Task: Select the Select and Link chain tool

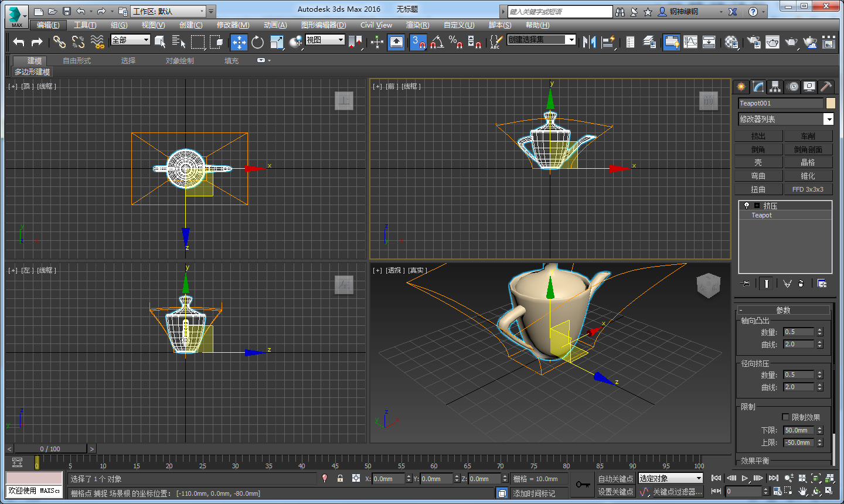Action: [59, 42]
